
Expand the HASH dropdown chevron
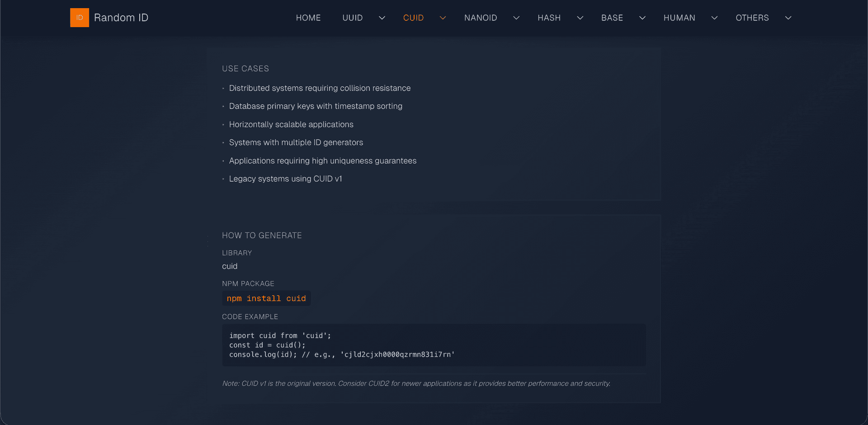(580, 18)
